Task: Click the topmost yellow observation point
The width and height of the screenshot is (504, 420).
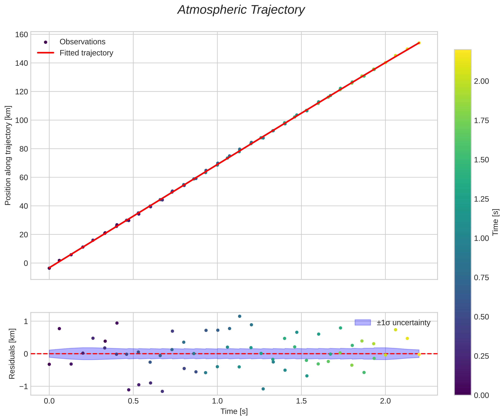Action: point(419,43)
